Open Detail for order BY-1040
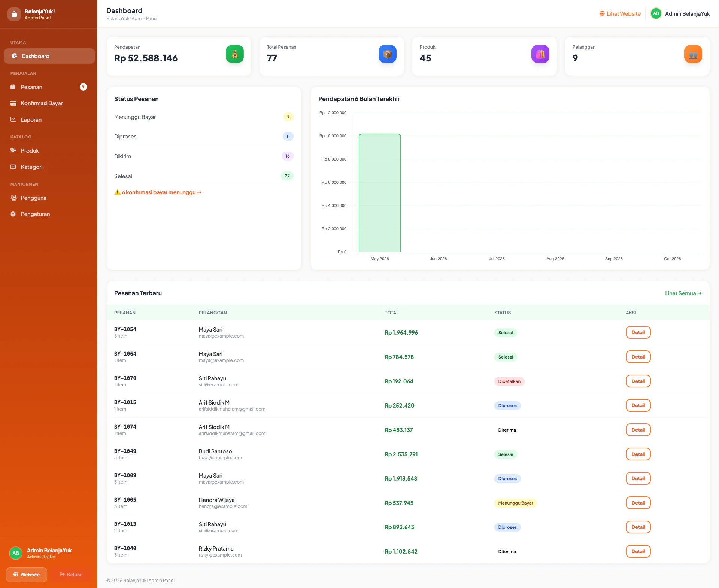The height and width of the screenshot is (588, 719). 638,551
